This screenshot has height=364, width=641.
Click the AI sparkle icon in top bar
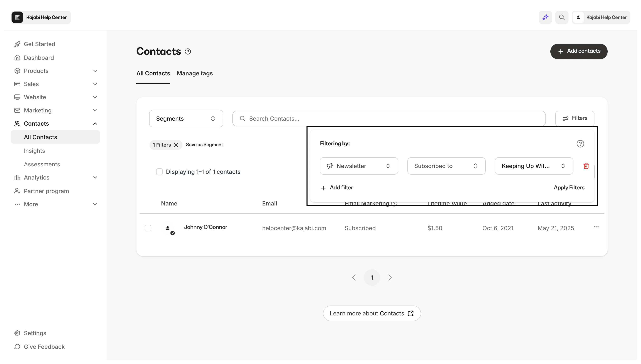point(545,17)
